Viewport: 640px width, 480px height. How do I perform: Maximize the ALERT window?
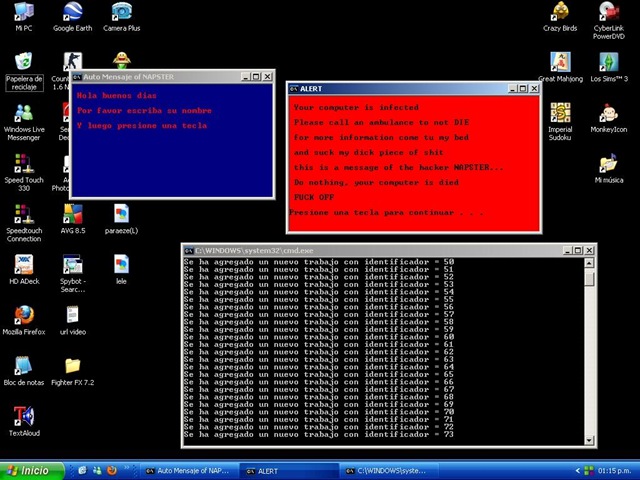523,89
